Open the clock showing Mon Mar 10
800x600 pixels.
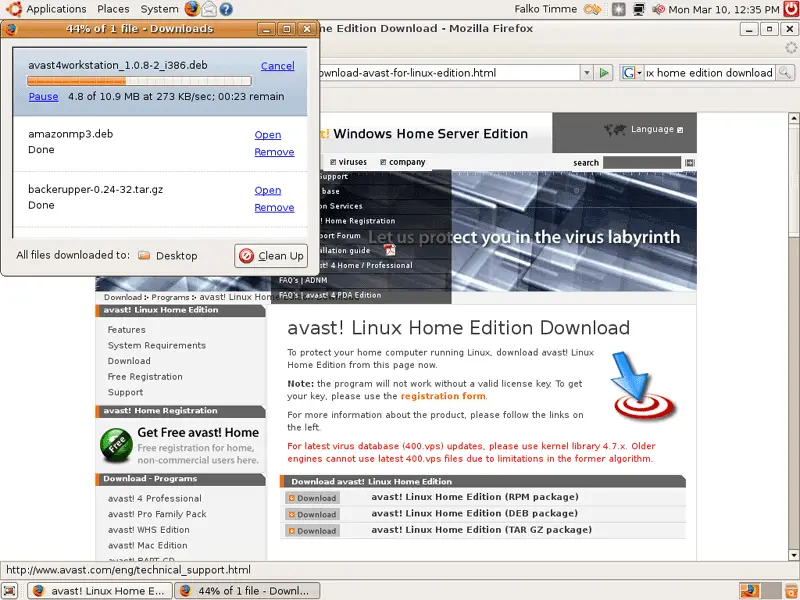(x=723, y=9)
